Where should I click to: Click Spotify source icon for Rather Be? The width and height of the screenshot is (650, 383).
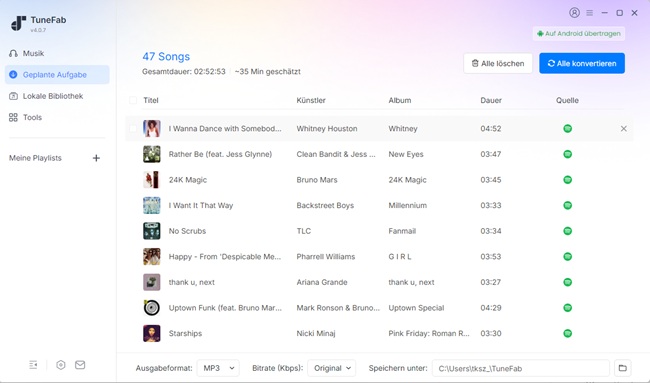(x=568, y=154)
